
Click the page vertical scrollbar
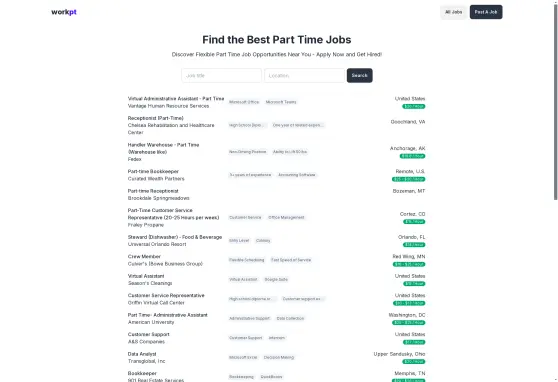pos(556,101)
